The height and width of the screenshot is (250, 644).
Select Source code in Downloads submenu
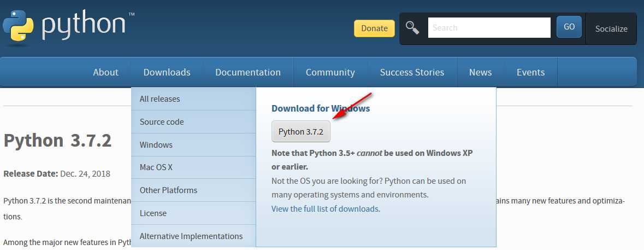click(162, 122)
